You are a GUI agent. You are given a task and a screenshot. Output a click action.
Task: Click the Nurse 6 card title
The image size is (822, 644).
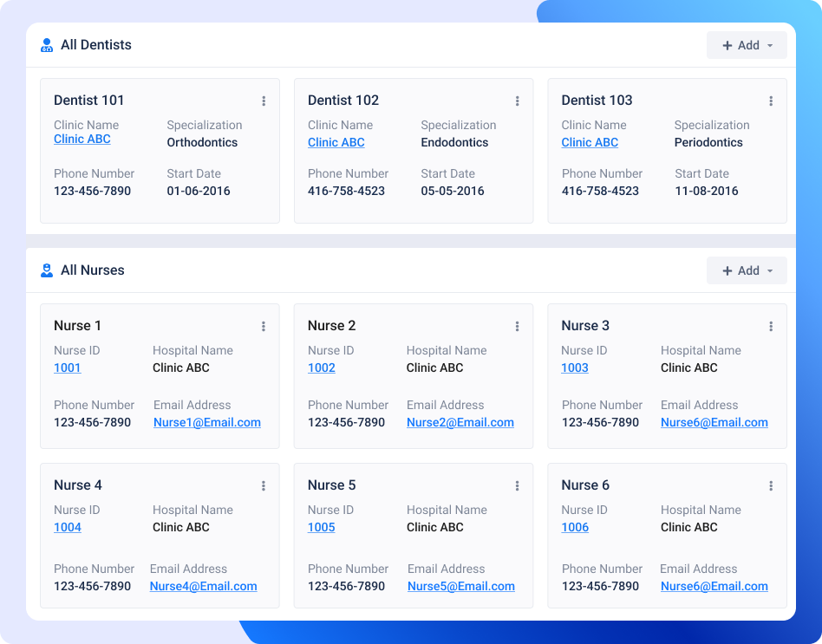click(x=585, y=485)
